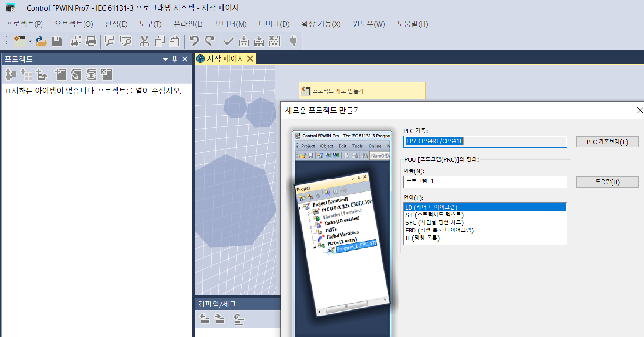
Task: Click the 이름(N) program name field
Action: coord(485,181)
